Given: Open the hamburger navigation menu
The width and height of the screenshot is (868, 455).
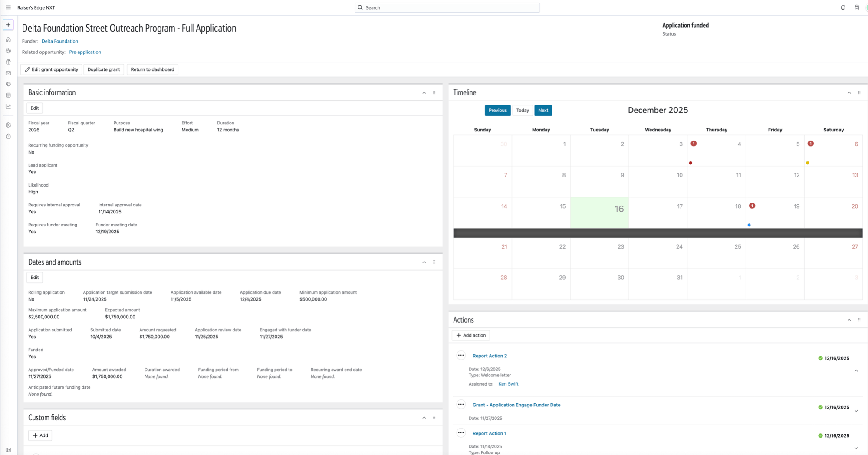Looking at the screenshot, I should tap(8, 7).
